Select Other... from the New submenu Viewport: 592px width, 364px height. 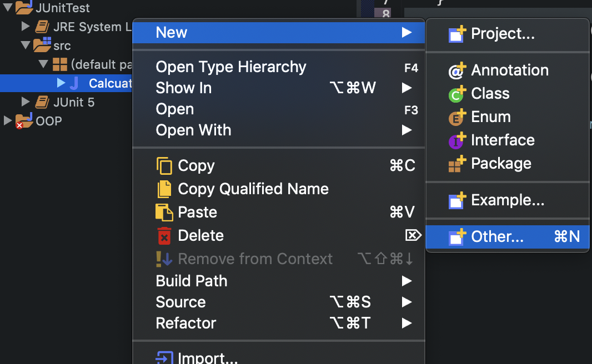[497, 237]
